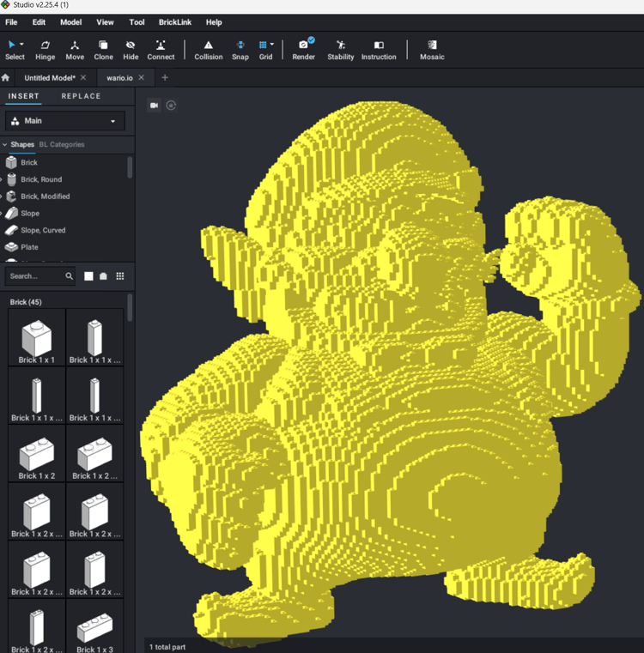Open the Edit menu

(39, 22)
